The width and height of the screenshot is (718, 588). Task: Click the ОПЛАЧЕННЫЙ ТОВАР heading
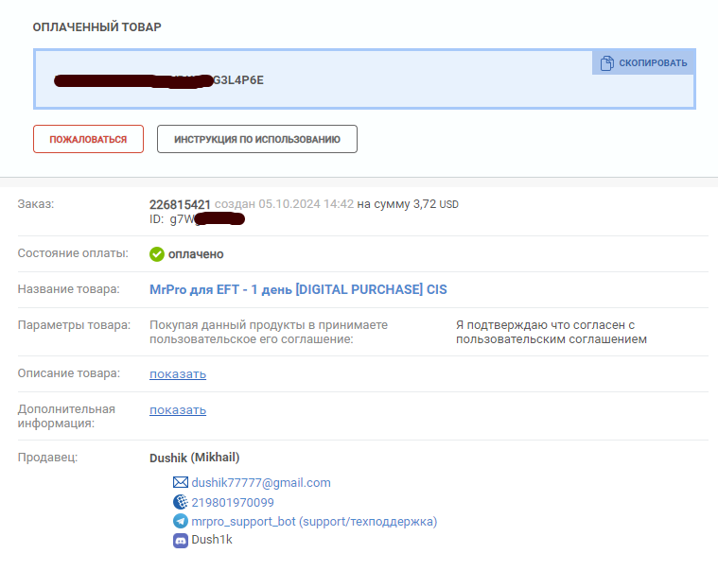(97, 27)
